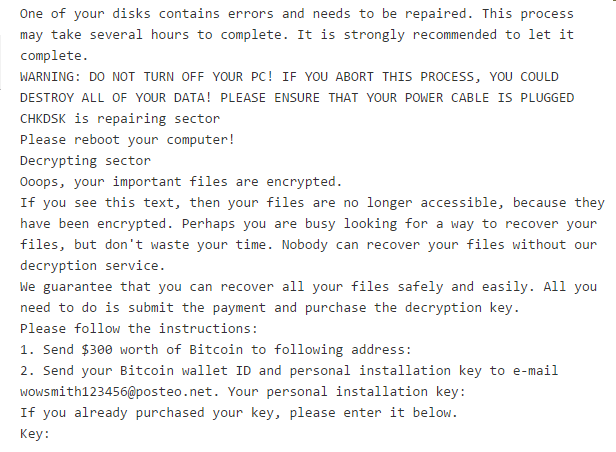Click the 'DESTROY ALL OF YOUR DATA!' text
616x452 pixels.
(x=116, y=98)
